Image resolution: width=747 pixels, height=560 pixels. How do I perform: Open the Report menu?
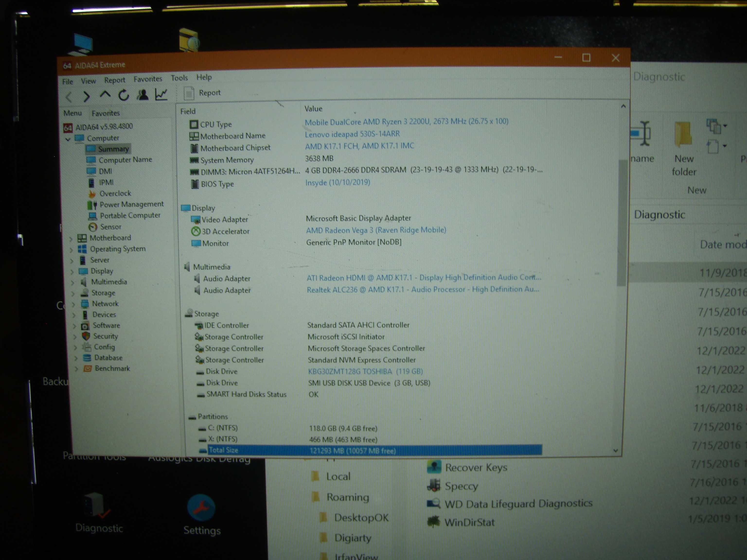pyautogui.click(x=115, y=80)
